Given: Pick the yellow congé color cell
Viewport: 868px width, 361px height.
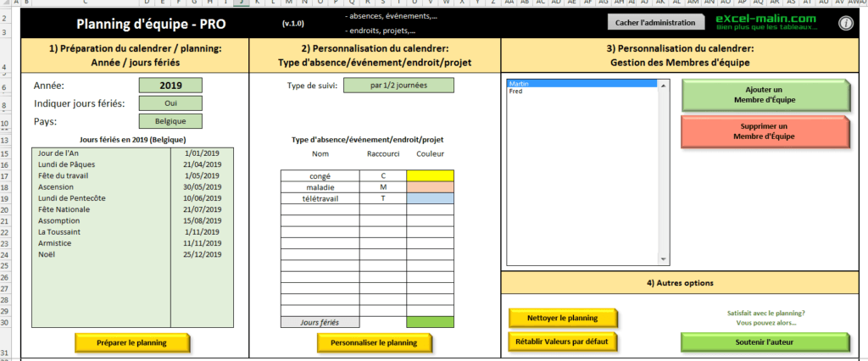Looking at the screenshot, I should tap(430, 175).
